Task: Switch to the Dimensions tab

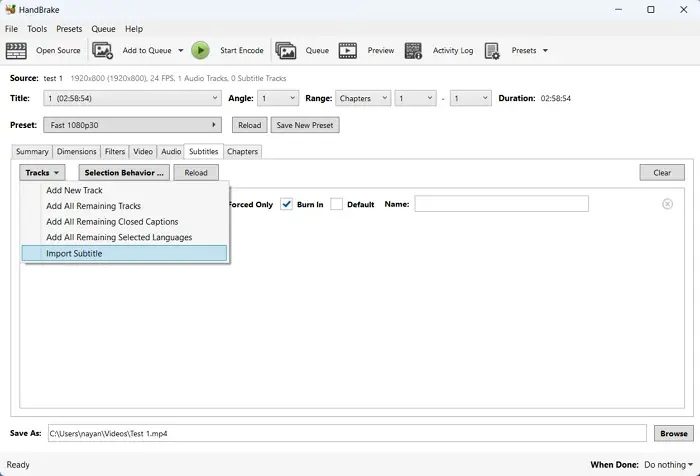Action: click(76, 152)
